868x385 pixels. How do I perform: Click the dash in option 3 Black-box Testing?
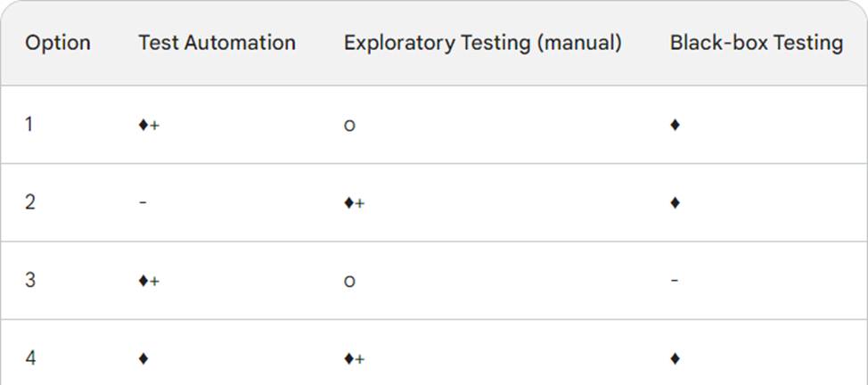[x=675, y=281]
